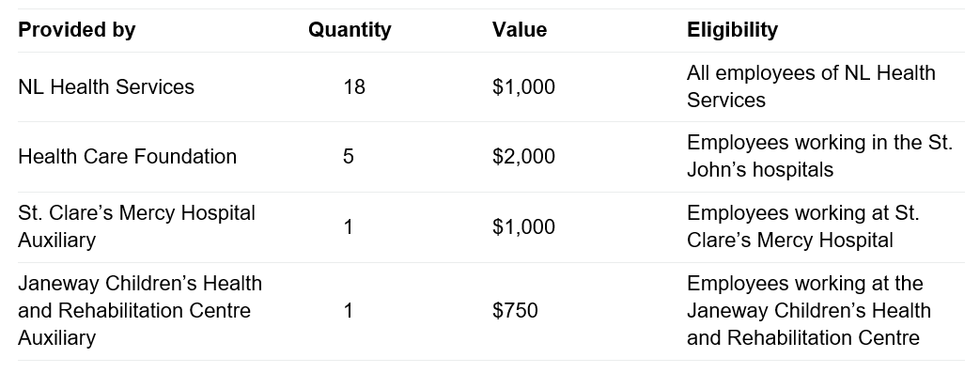The image size is (980, 373).
Task: Click the Value column header
Action: 520,30
